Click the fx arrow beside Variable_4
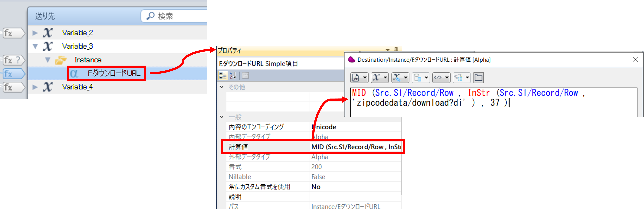Screen dimensions: 644x209 click(x=14, y=87)
